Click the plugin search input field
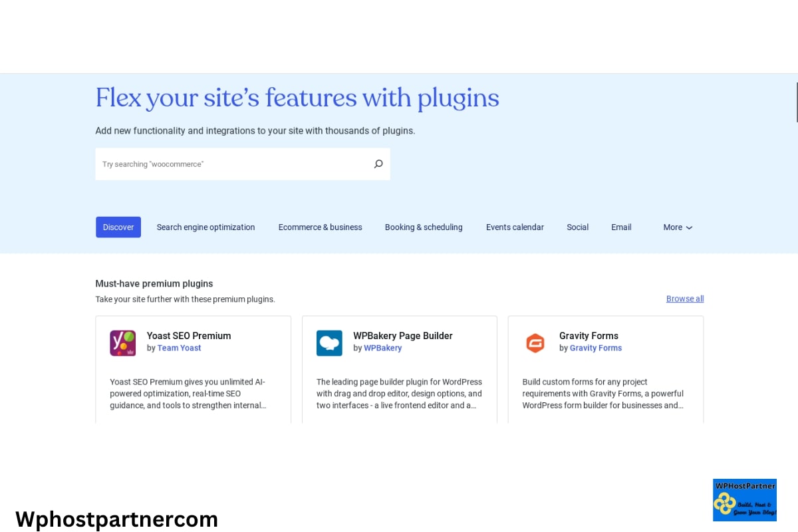 233,164
